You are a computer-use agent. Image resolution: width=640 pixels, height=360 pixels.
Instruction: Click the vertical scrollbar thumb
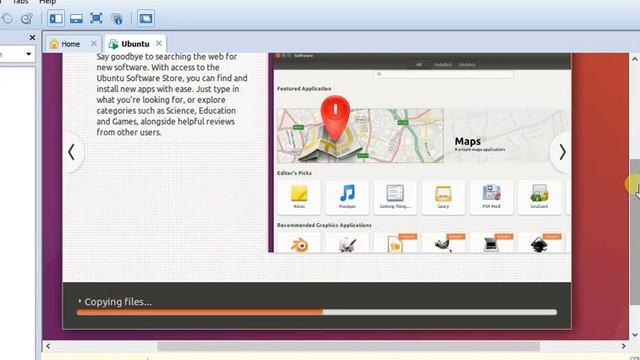point(635,231)
